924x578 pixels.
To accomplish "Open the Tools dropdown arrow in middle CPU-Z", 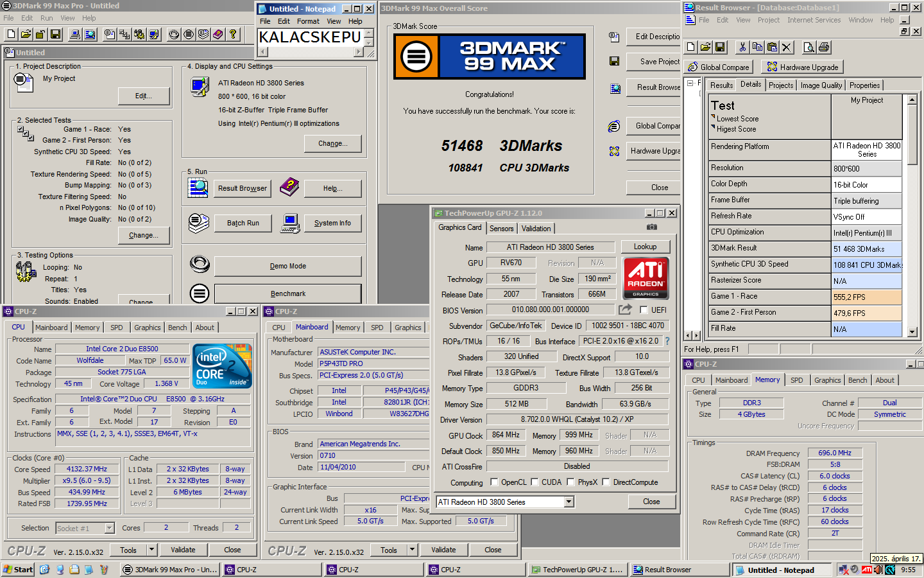I will click(x=413, y=550).
